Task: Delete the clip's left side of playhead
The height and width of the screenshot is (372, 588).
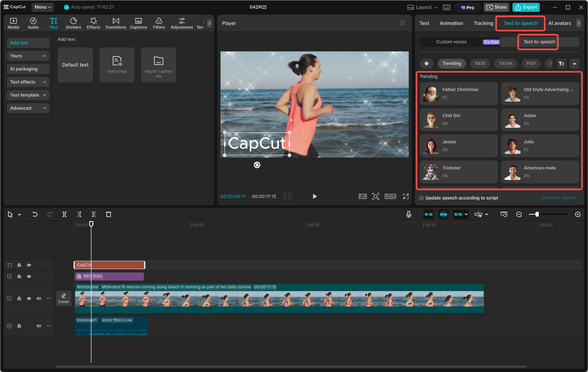Action: coord(79,214)
